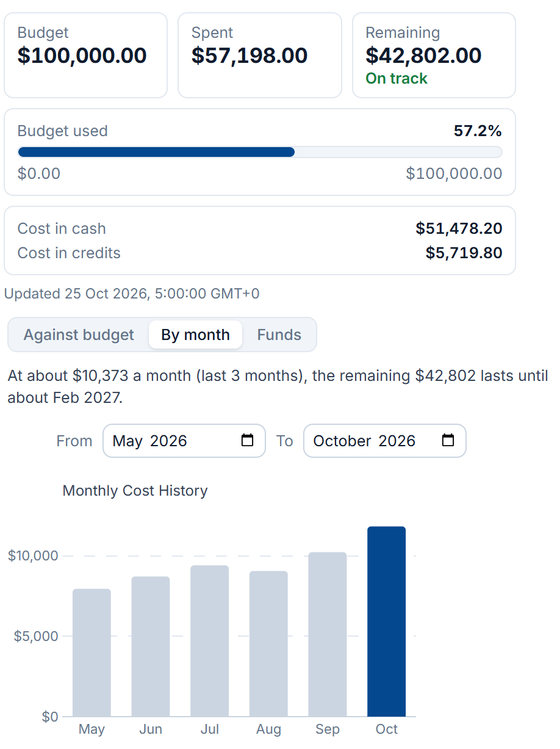Click the On track status text

[x=397, y=78]
